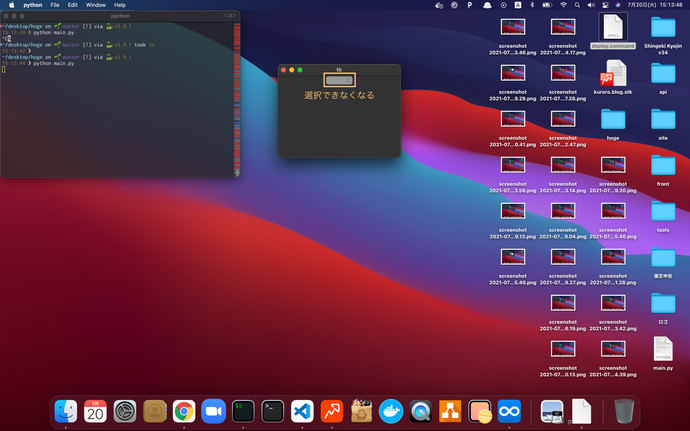690x431 pixels.
Task: Select the front folder on desktop
Action: (663, 170)
